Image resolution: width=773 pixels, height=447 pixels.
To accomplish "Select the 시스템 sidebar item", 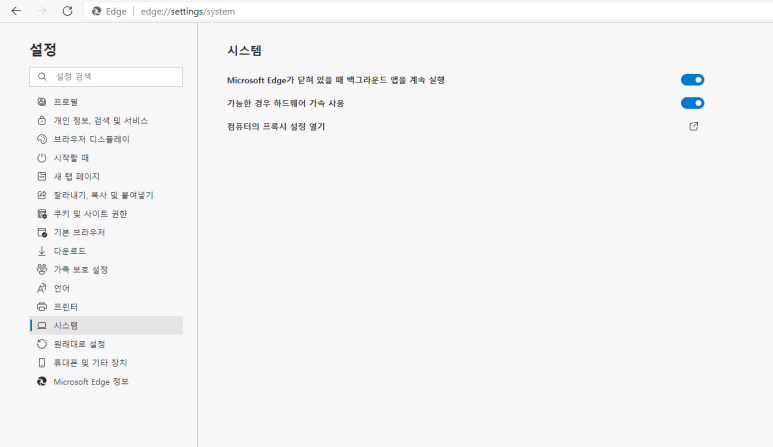I will (x=106, y=326).
